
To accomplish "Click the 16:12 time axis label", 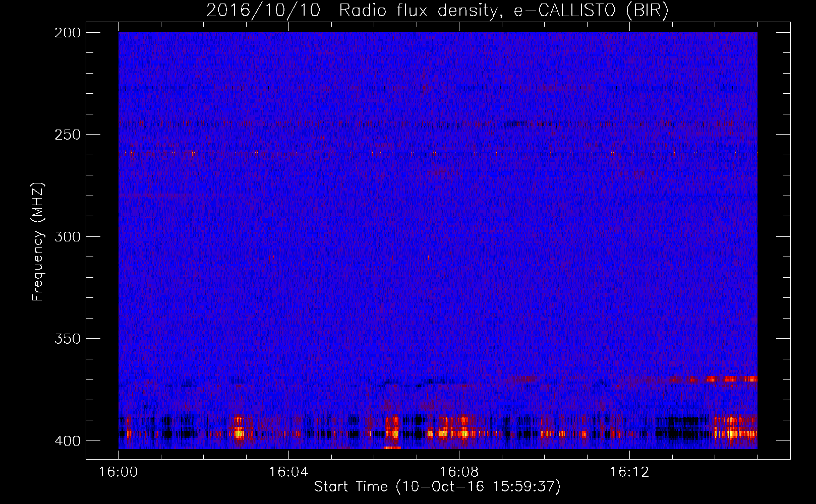I will pyautogui.click(x=629, y=472).
